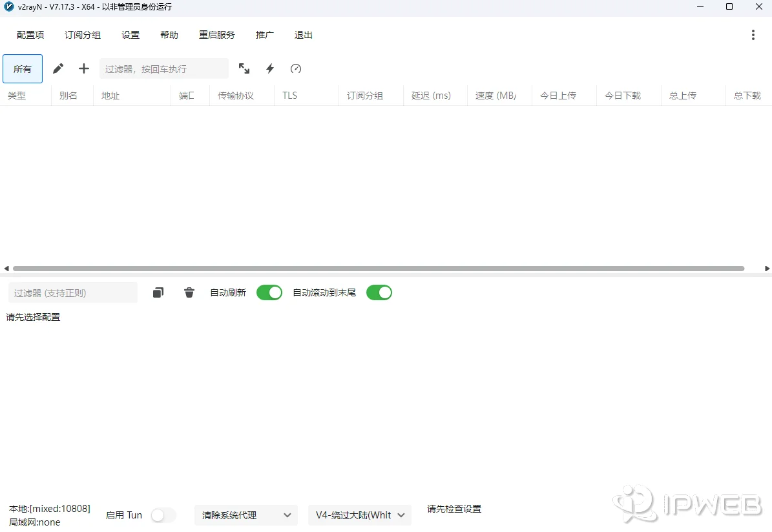Open the 设置 menu
This screenshot has height=532, width=772.
(130, 35)
